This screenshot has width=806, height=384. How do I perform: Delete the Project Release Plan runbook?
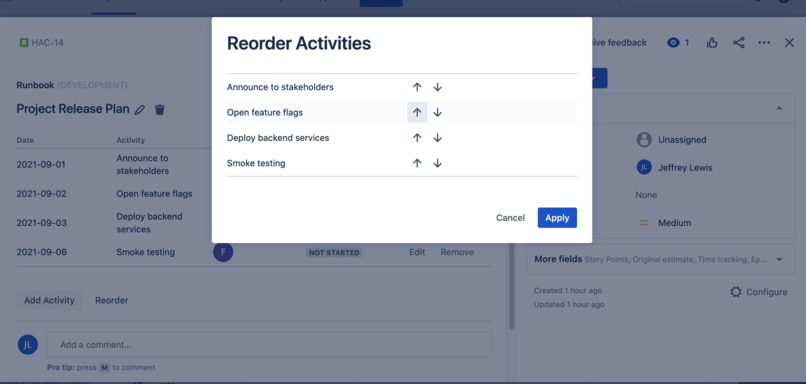(160, 109)
